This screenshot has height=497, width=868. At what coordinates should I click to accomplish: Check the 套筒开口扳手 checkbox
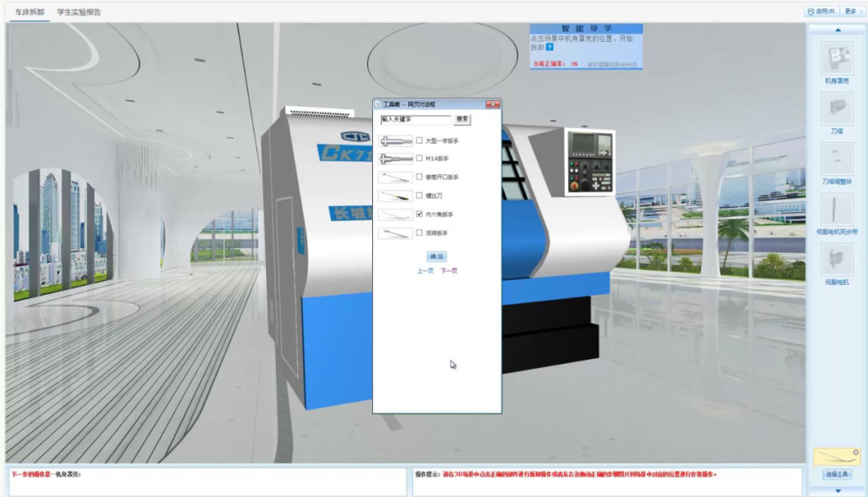point(419,177)
